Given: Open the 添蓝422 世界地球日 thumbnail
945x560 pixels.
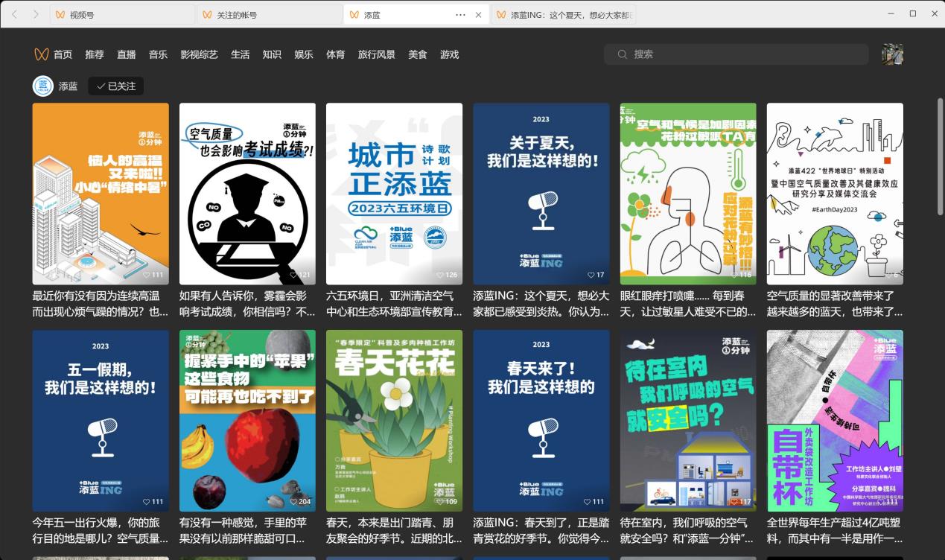Looking at the screenshot, I should (x=835, y=194).
